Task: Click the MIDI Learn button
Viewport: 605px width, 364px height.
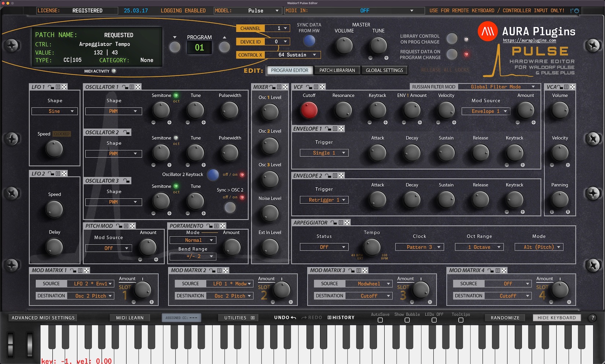Action: [130, 318]
